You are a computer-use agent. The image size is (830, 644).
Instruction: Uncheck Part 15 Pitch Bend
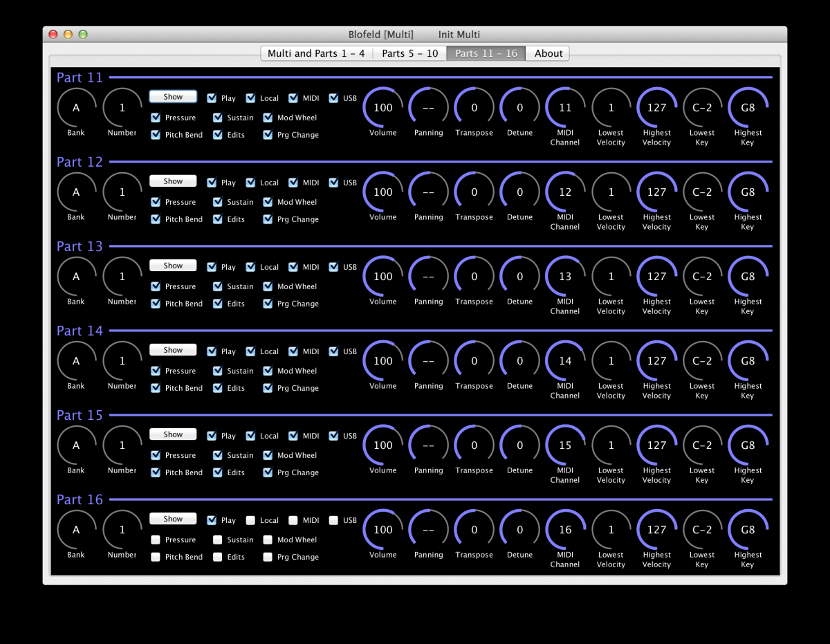(x=156, y=472)
